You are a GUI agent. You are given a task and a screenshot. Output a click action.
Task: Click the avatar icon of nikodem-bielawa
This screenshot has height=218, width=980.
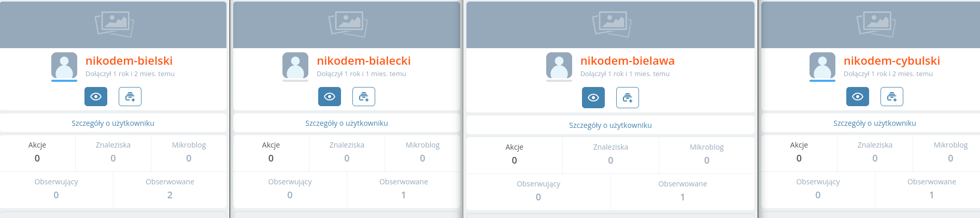(x=559, y=66)
